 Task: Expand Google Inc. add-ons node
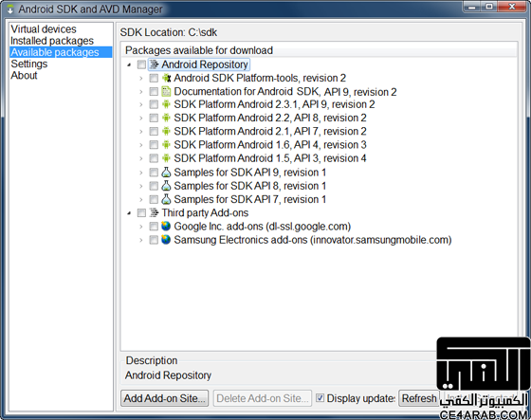pos(141,227)
